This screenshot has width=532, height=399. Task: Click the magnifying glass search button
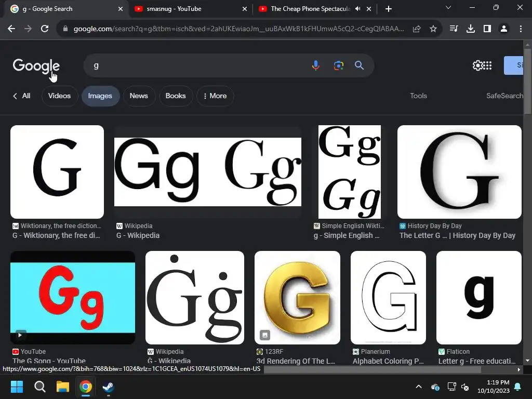coord(360,65)
